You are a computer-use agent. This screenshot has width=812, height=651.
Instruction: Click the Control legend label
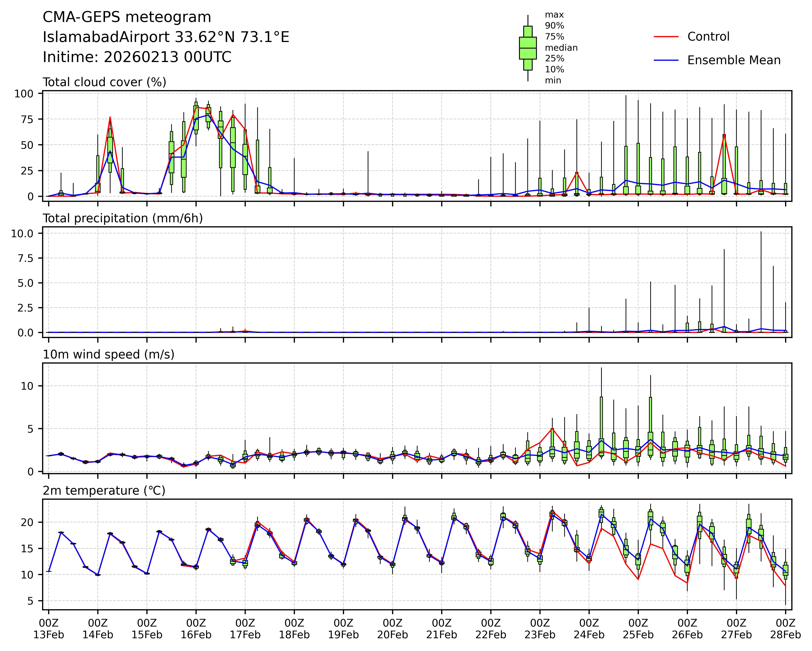pyautogui.click(x=708, y=37)
